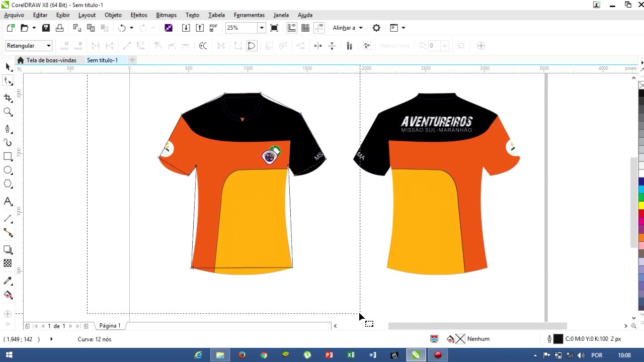Select the Ellipse tool
644x362 pixels.
[x=8, y=170]
